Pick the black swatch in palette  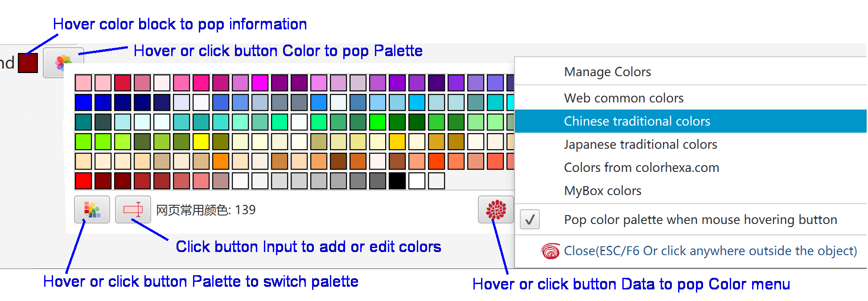tap(397, 181)
